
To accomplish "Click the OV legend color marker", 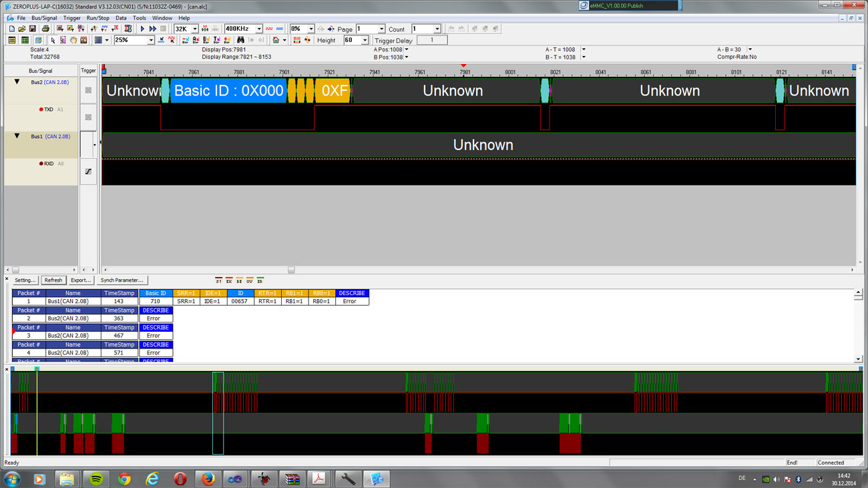I will (250, 280).
